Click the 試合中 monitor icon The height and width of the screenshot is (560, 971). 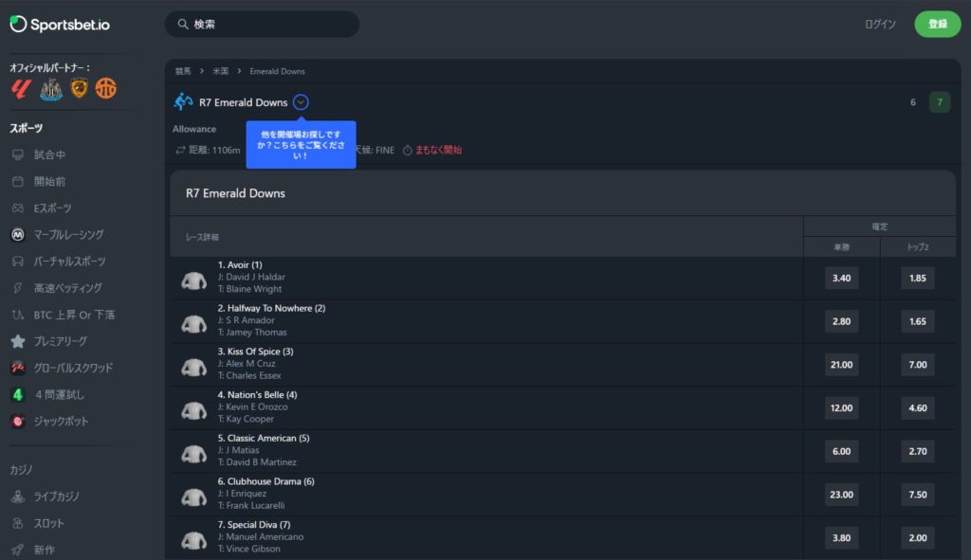18,154
